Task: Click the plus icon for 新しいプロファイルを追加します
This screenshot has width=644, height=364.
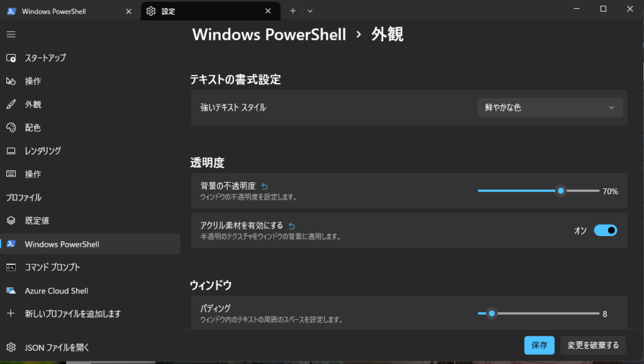Action: coord(11,314)
